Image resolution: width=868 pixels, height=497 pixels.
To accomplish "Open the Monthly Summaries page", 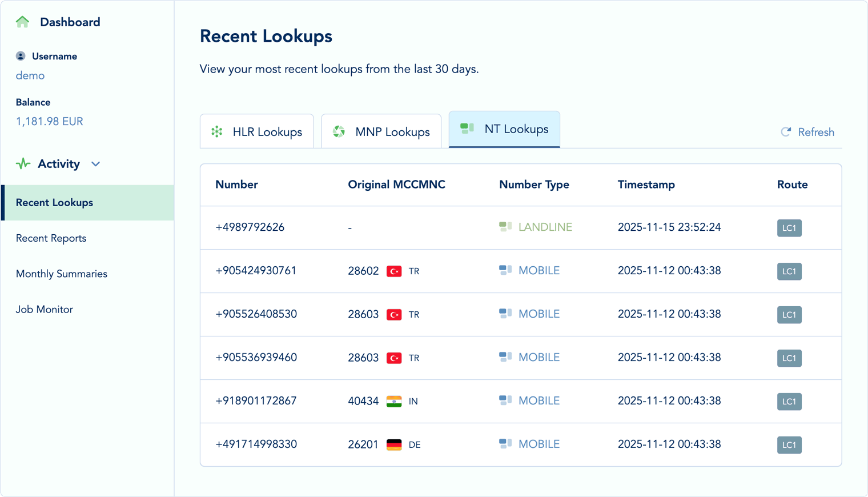I will (61, 274).
